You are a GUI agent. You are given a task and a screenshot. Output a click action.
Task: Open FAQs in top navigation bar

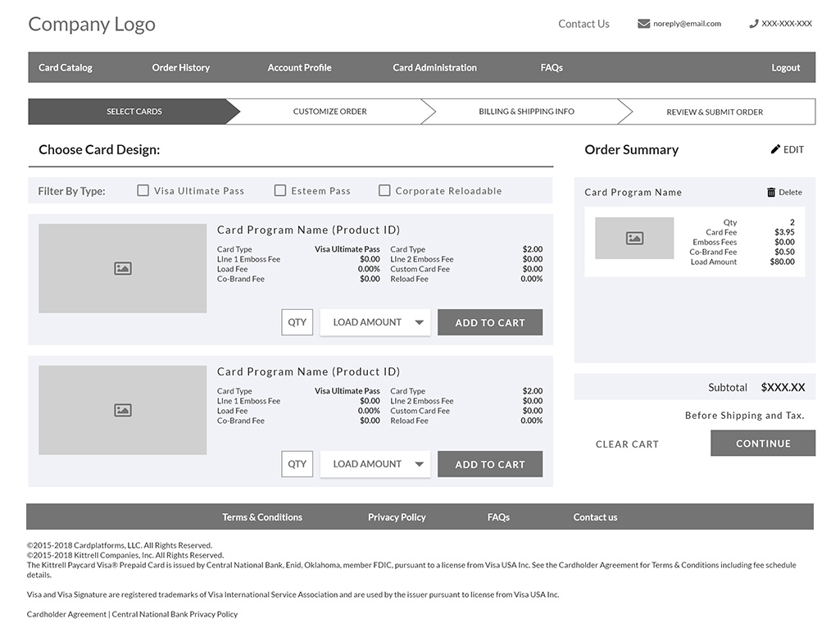point(552,67)
